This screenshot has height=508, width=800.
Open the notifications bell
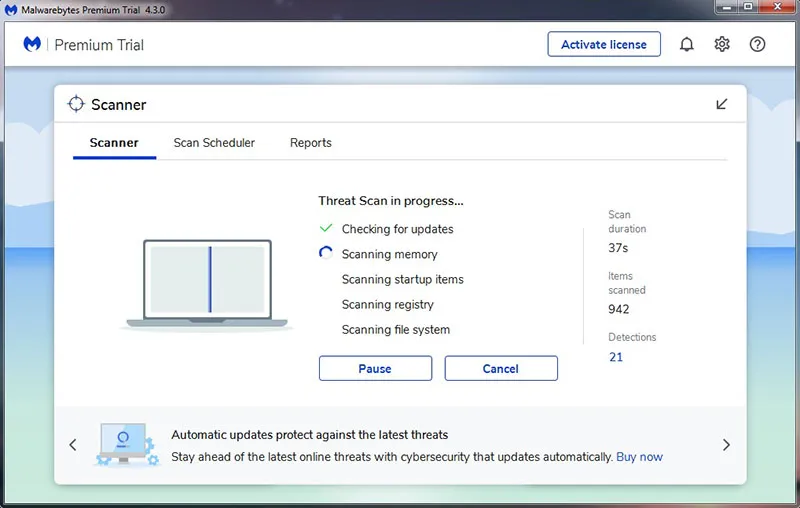pos(687,44)
